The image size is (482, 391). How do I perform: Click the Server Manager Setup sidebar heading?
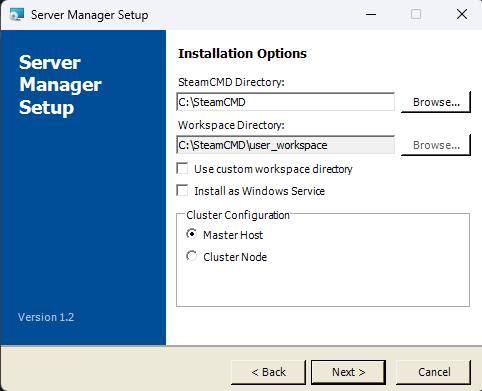point(60,85)
